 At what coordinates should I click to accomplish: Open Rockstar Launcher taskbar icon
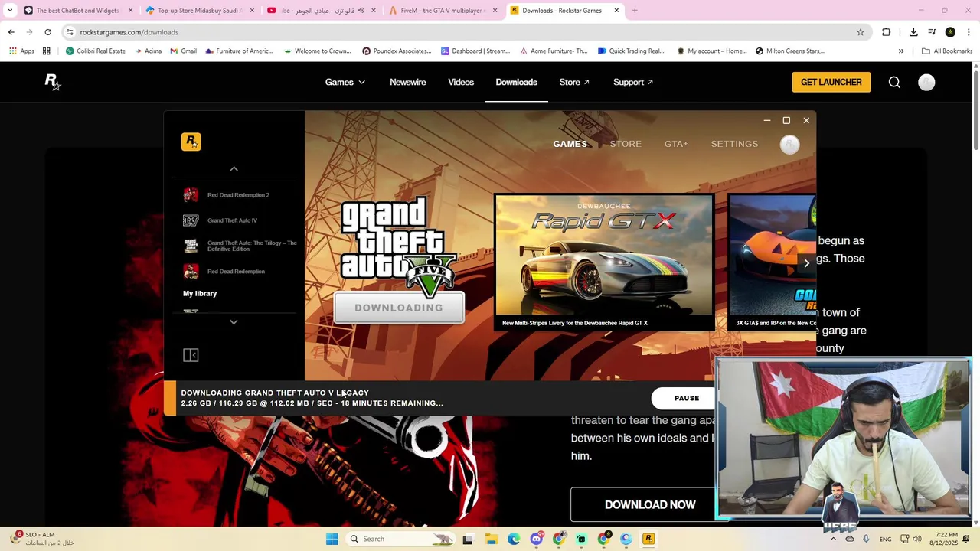pos(648,539)
